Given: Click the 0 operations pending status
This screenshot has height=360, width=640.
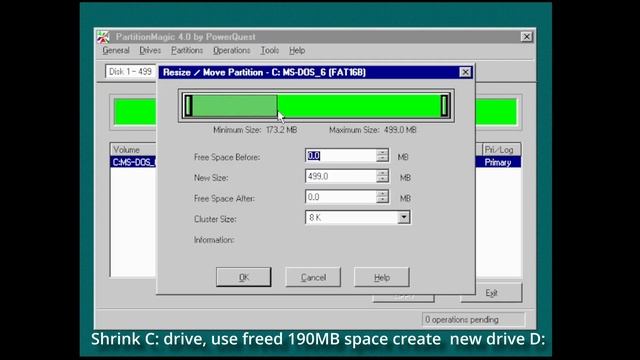Looking at the screenshot, I should click(x=473, y=320).
